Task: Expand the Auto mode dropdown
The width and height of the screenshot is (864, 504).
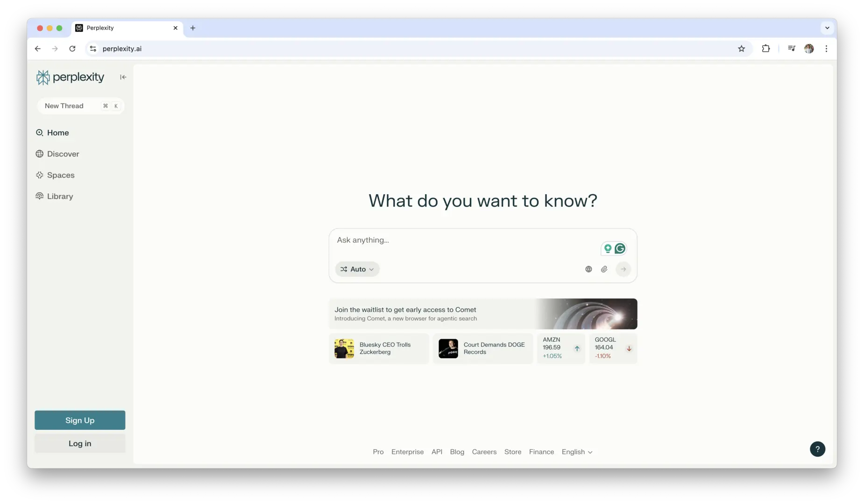Action: 357,269
